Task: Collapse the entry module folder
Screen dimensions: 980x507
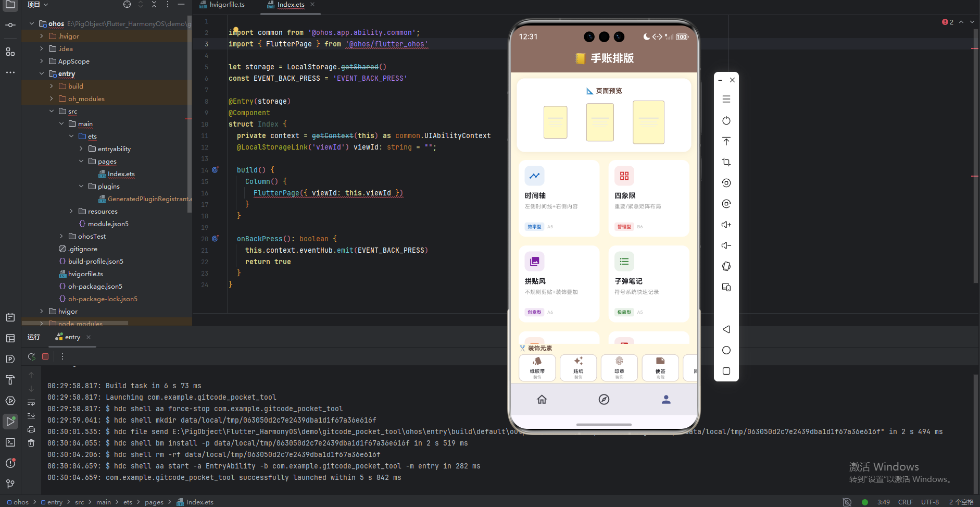Action: (42, 74)
